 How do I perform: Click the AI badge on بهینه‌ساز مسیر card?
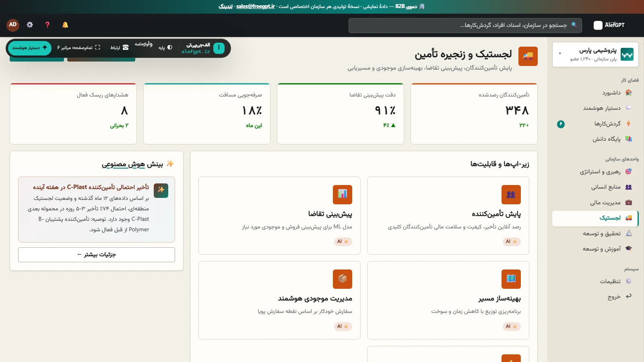pos(512,326)
